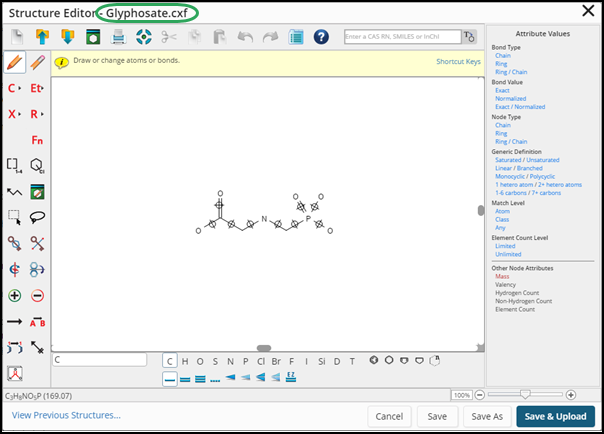Click the new blank structure icon
604x434 pixels.
[17, 37]
